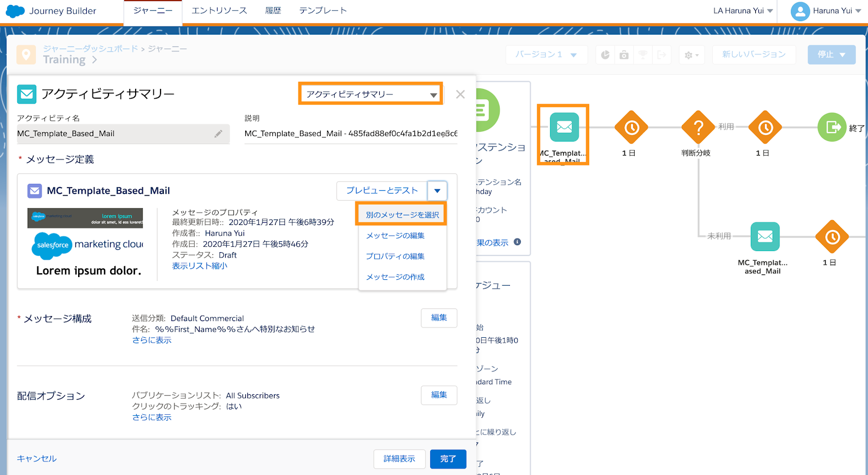The image size is (868, 475).
Task: Switch to the エントリソース tab
Action: coord(219,11)
